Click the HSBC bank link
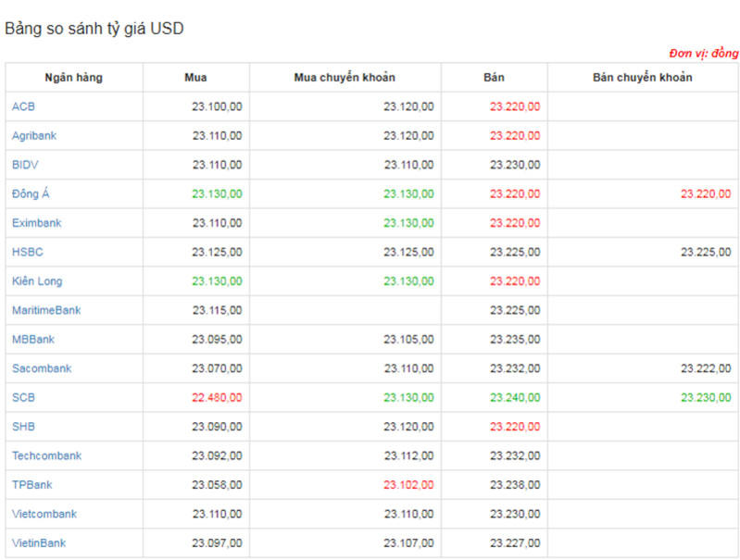The width and height of the screenshot is (740, 560). click(x=28, y=252)
